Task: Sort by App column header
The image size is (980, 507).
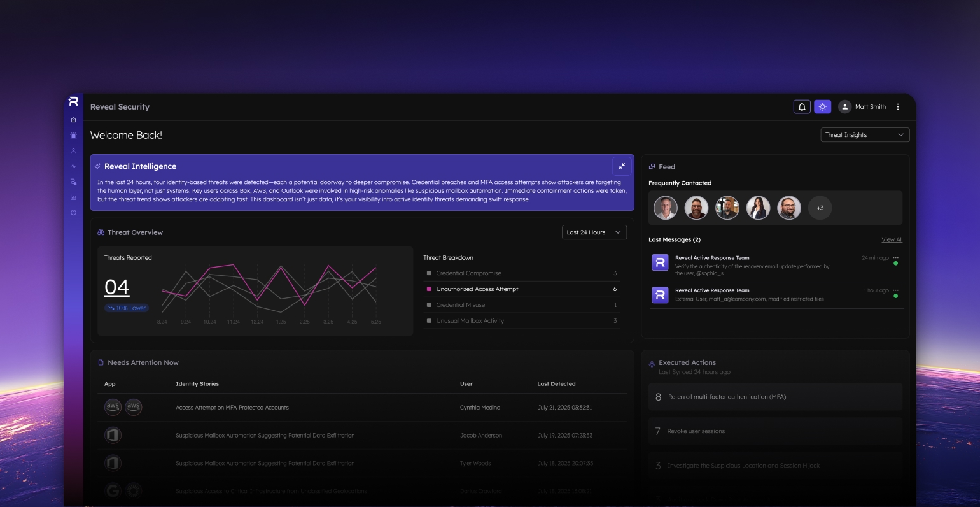Action: 110,384
